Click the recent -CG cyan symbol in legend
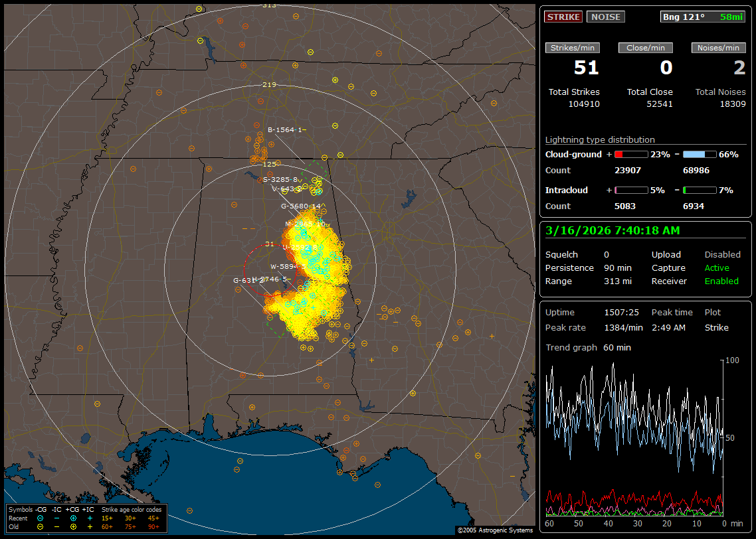Image resolution: width=756 pixels, height=539 pixels. click(x=41, y=518)
